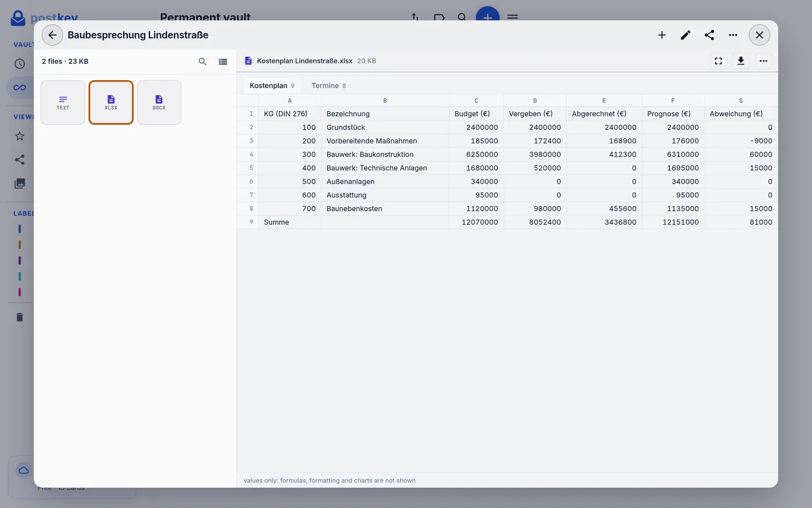Click the 'Vorbereitende Maßnahmen' cell

[x=385, y=141]
